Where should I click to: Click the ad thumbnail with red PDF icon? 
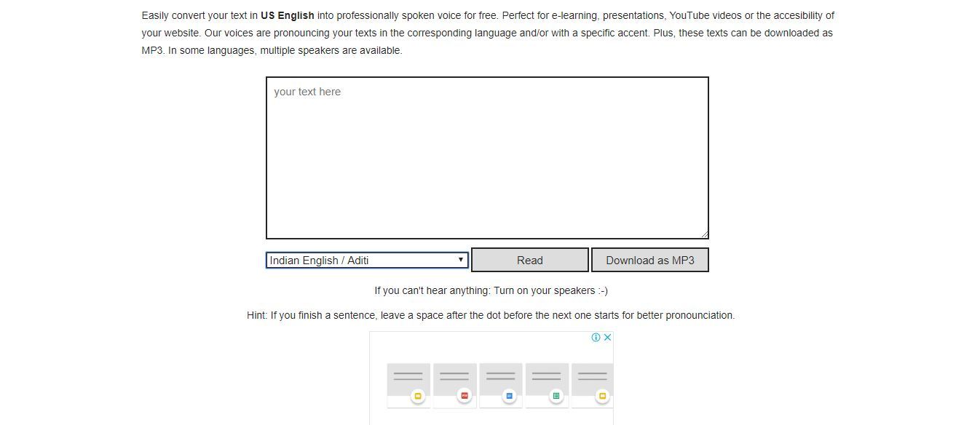pos(455,385)
